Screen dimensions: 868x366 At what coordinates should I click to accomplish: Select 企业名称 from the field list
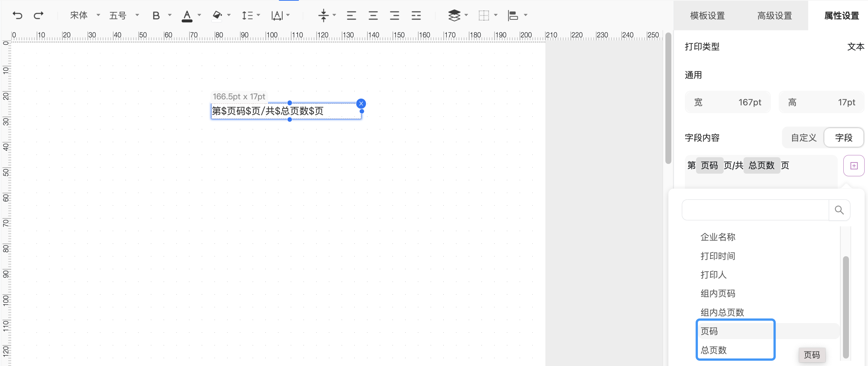[x=718, y=237]
